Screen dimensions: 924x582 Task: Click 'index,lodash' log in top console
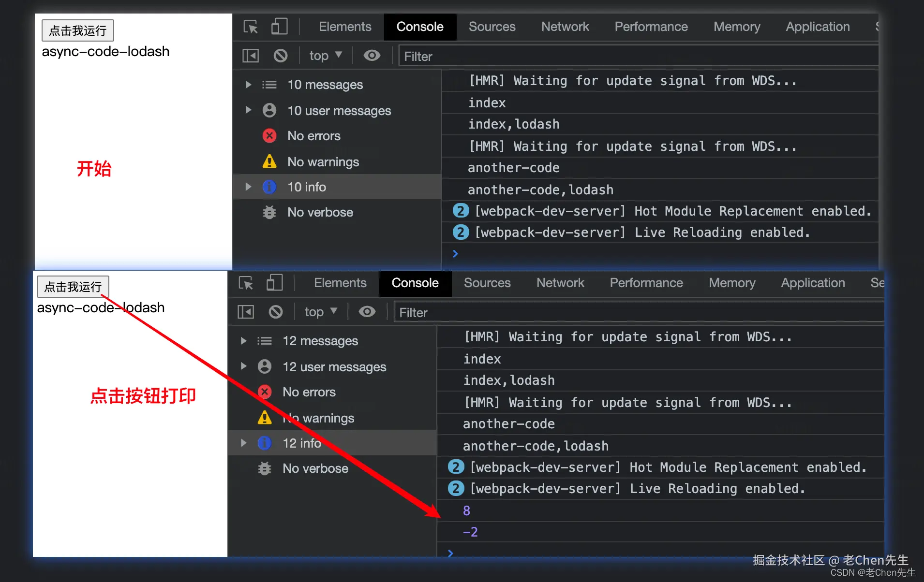(514, 124)
